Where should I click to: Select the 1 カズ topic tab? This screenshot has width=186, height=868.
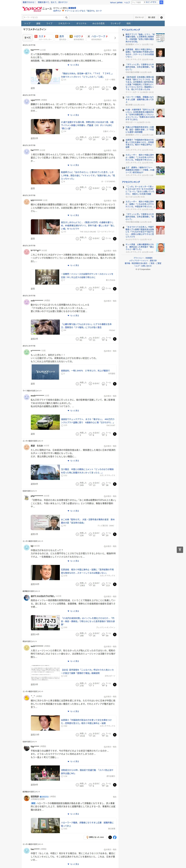coord(43,38)
